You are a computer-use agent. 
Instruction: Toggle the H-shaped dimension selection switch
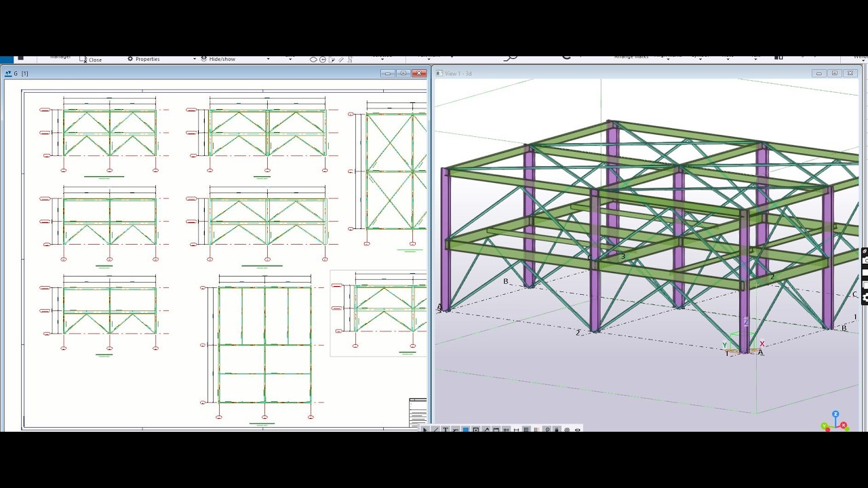[x=517, y=430]
